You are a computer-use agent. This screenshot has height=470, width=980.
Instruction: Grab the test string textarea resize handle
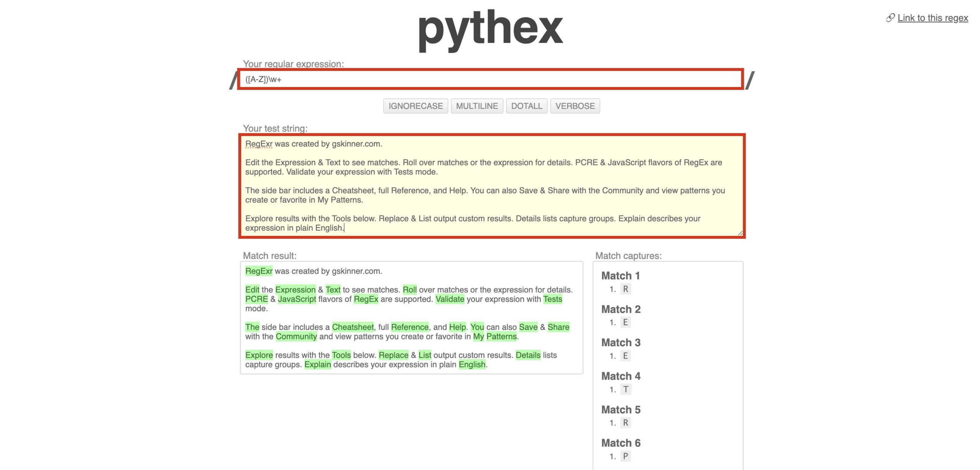(740, 233)
